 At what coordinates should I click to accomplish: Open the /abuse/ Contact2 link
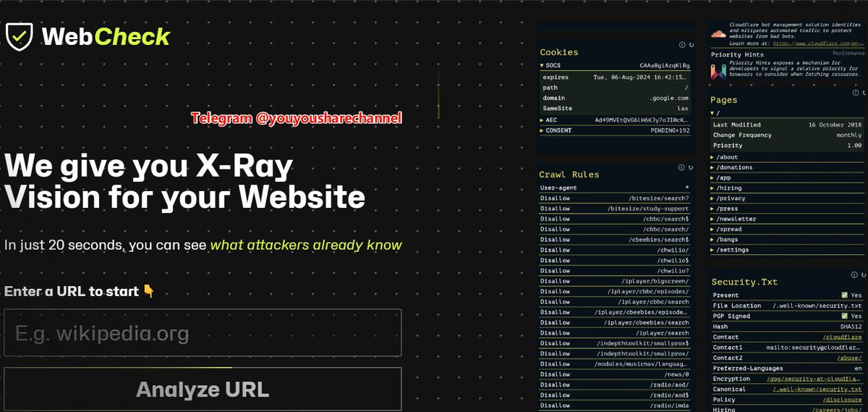click(850, 358)
